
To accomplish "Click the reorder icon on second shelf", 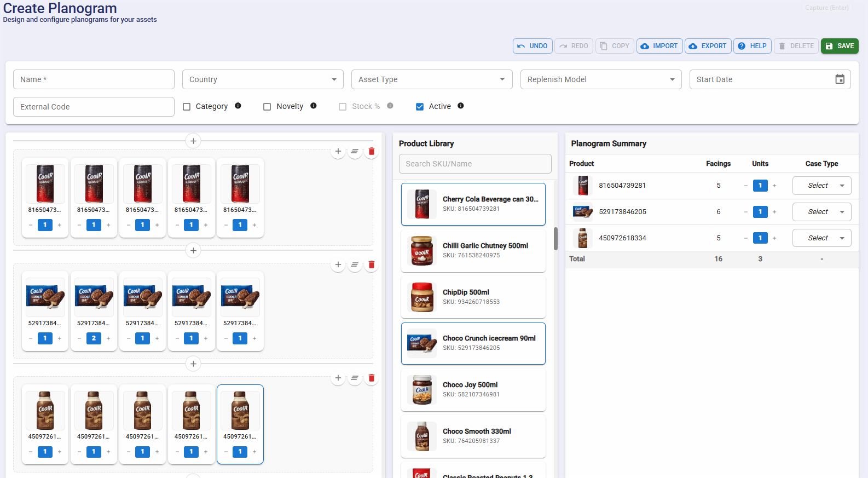I will [x=355, y=264].
